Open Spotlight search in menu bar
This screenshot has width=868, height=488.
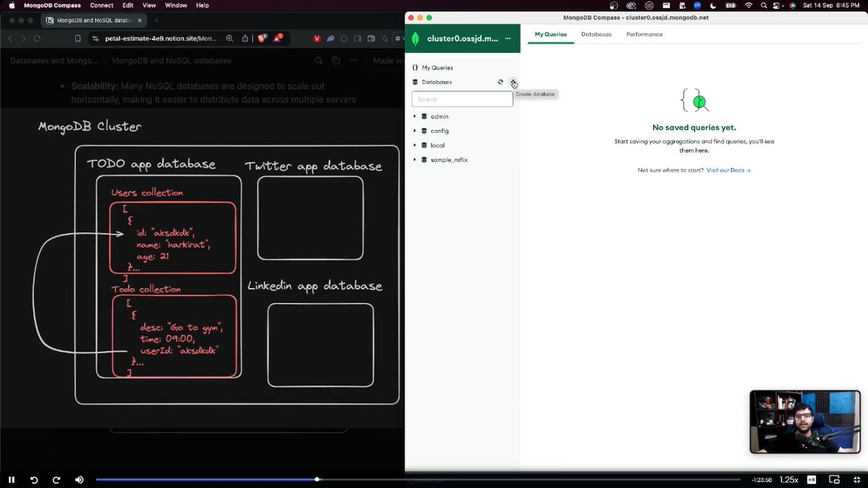coord(764,5)
